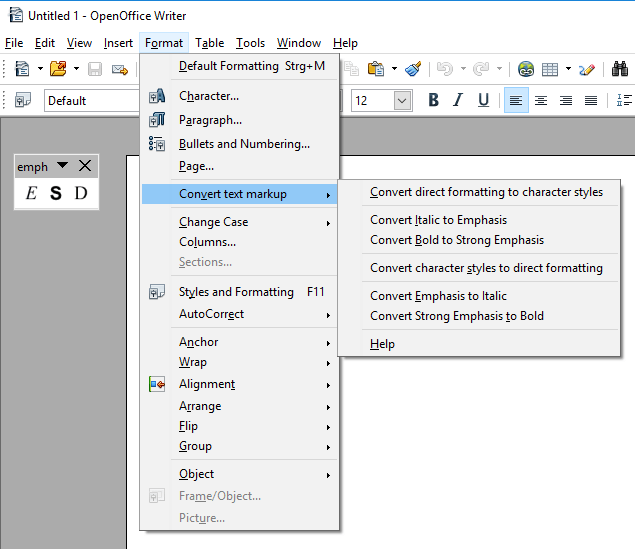Image resolution: width=635 pixels, height=549 pixels.
Task: Choose Convert Italic to Emphasis
Action: (479, 220)
